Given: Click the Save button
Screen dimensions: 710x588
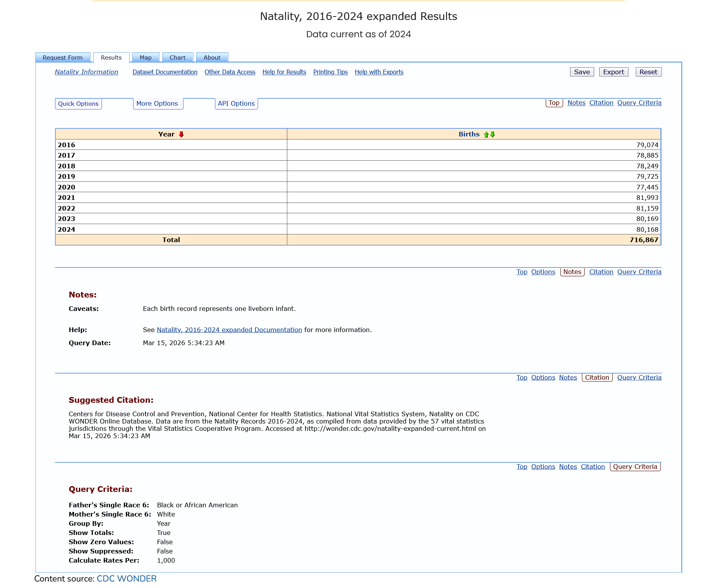Looking at the screenshot, I should pyautogui.click(x=582, y=72).
